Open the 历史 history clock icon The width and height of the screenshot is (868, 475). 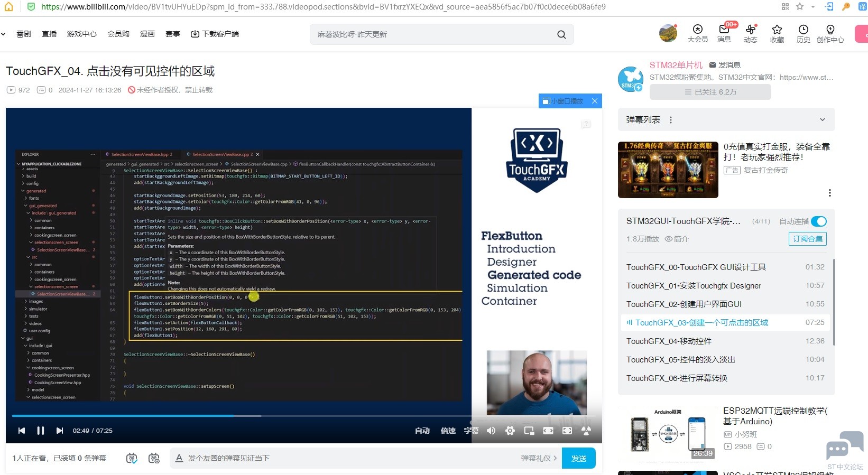click(x=803, y=33)
